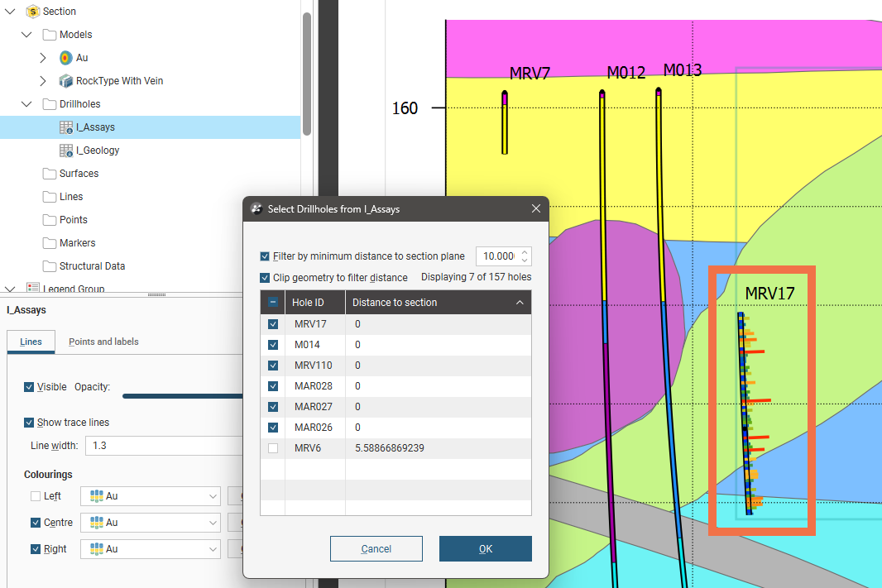Click the Structural Data folder icon

tap(50, 266)
